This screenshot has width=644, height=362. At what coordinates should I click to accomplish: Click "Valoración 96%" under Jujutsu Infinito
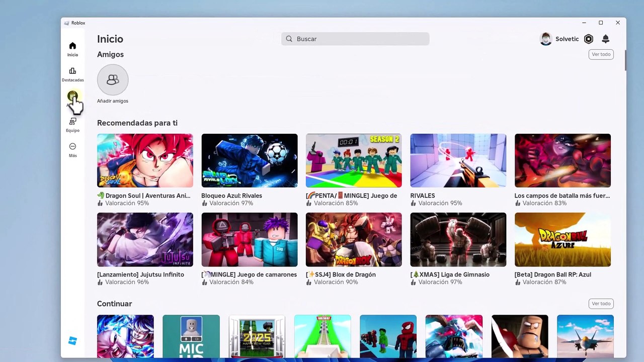point(127,282)
